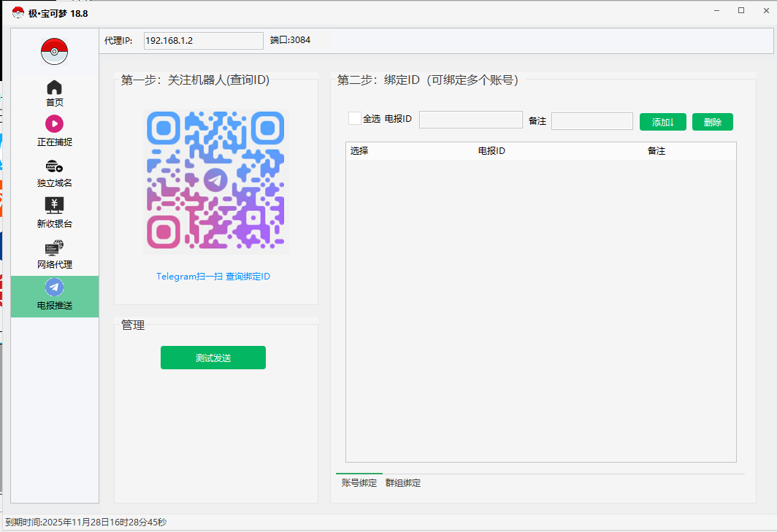Click the app icon in the title bar

18,13
